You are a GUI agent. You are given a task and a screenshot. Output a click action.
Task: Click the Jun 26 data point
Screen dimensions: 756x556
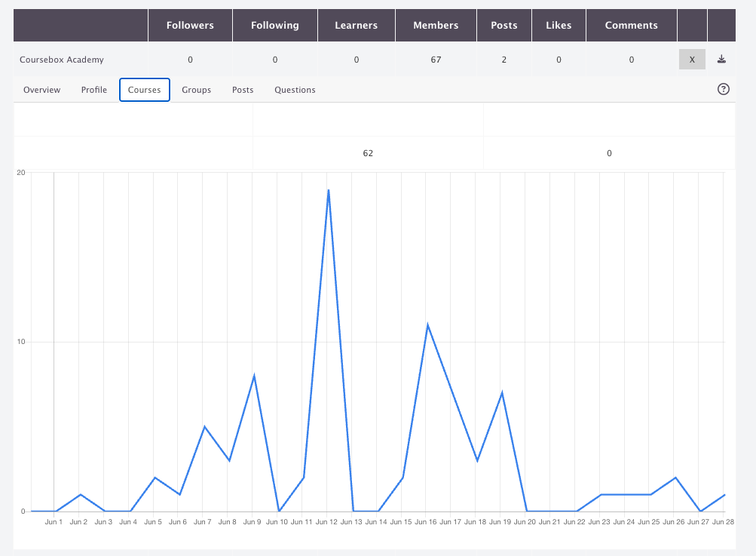click(x=675, y=478)
